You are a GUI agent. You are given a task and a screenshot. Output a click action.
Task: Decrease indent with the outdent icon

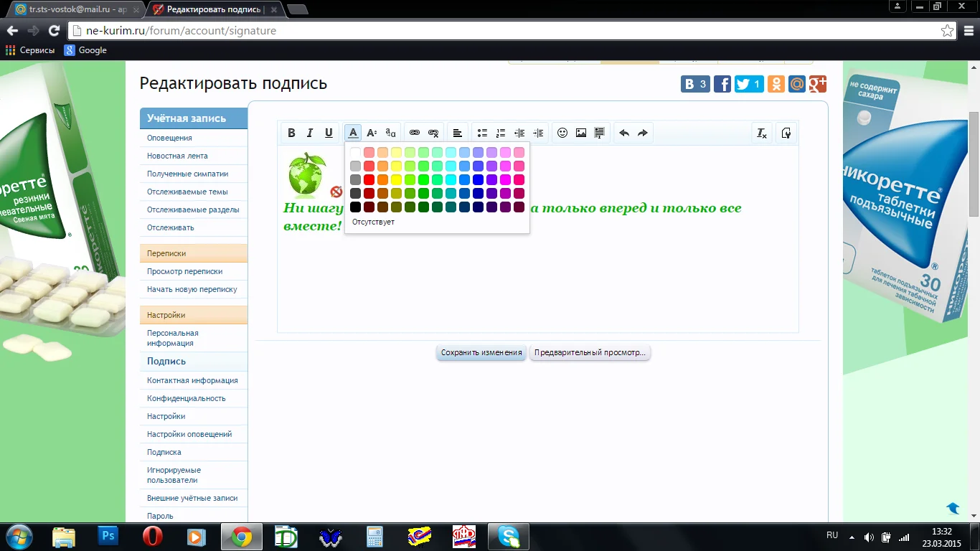(x=519, y=133)
